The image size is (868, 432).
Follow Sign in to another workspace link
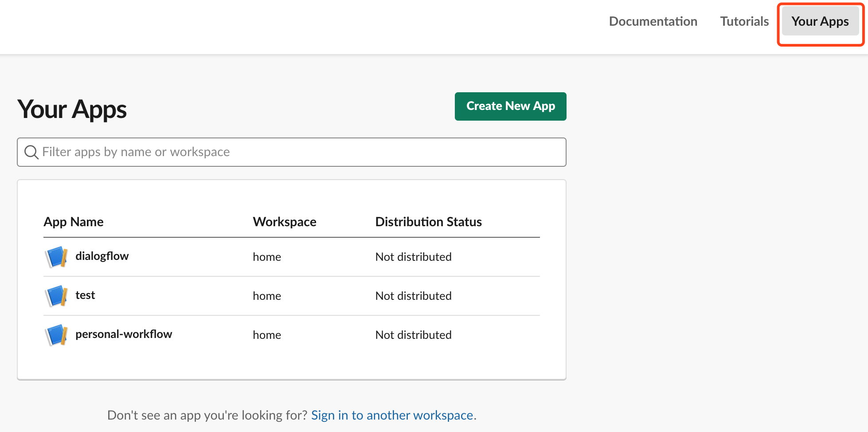(x=392, y=415)
